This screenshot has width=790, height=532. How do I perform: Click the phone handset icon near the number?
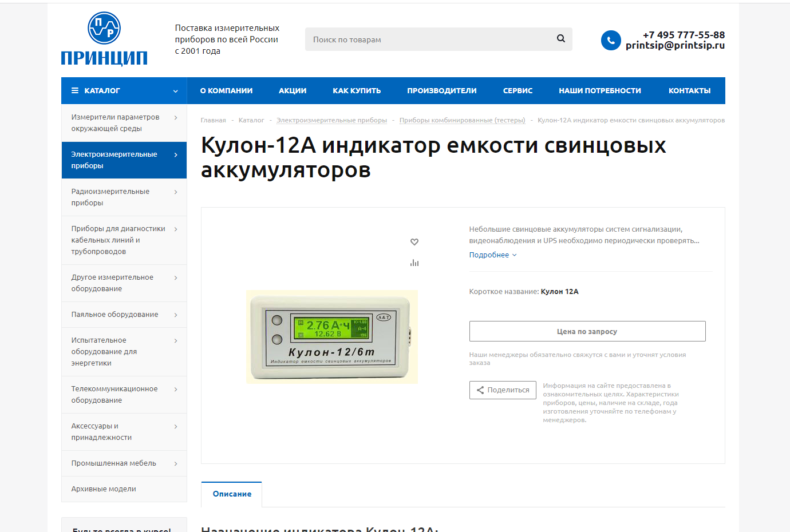[610, 40]
